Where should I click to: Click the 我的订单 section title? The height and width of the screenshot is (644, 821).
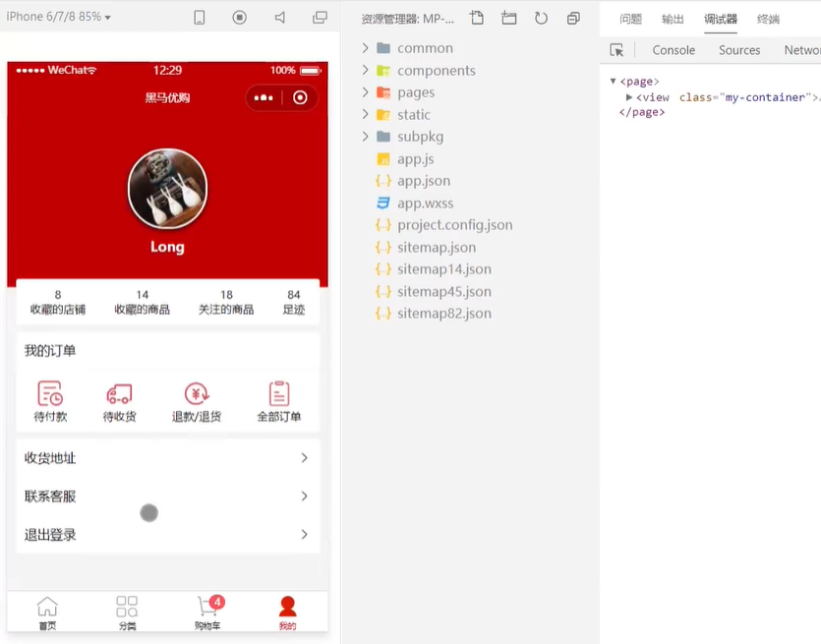(x=50, y=351)
